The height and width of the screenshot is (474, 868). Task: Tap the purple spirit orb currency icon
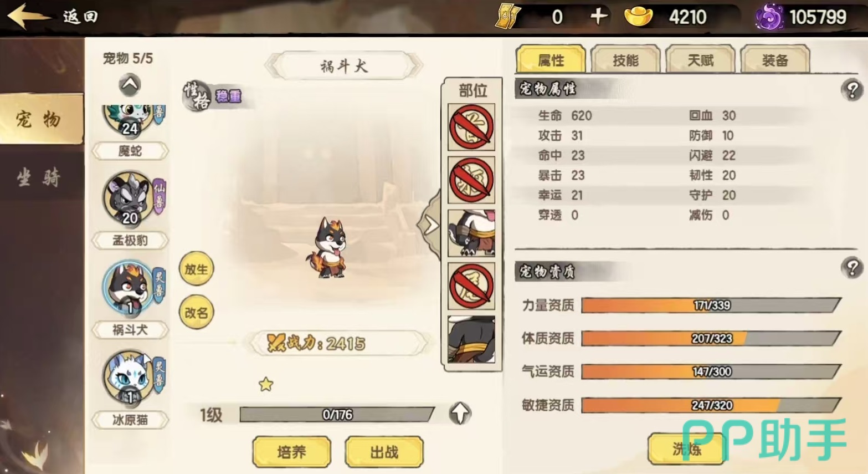pos(769,17)
